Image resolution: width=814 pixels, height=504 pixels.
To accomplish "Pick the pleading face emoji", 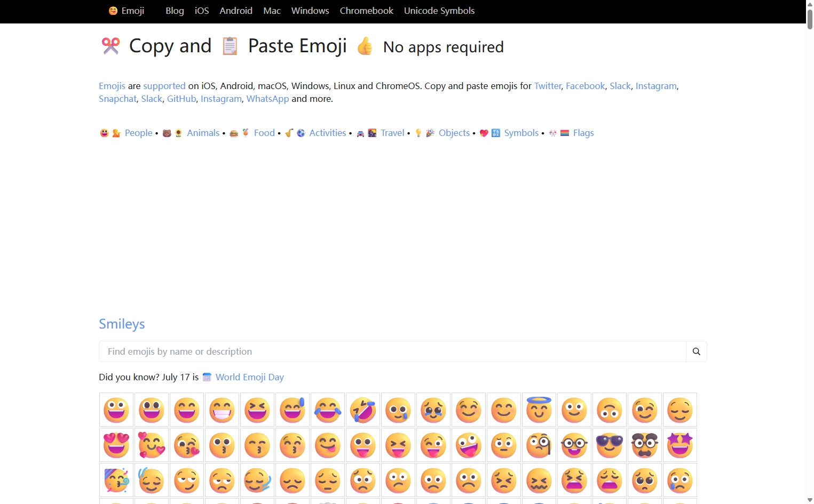I will (x=645, y=481).
